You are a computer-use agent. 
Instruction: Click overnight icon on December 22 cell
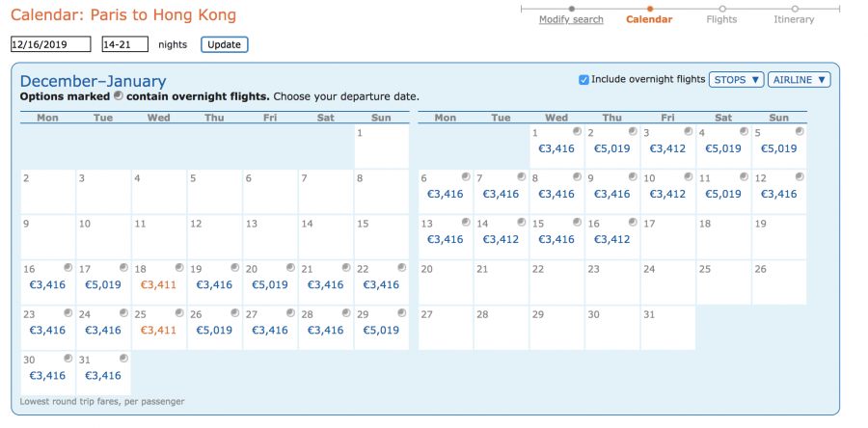coord(401,268)
